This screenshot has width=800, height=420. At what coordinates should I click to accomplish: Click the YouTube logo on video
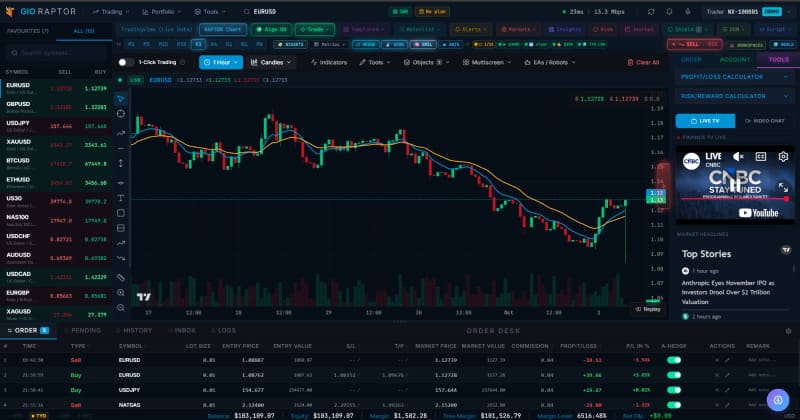[x=759, y=213]
